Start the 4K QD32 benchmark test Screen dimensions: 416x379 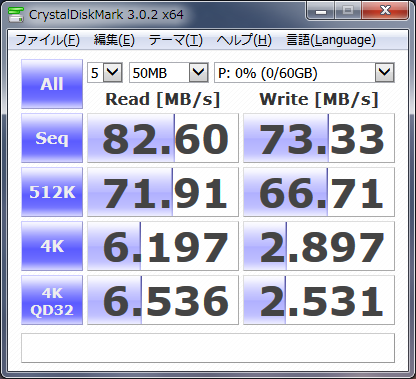(52, 300)
